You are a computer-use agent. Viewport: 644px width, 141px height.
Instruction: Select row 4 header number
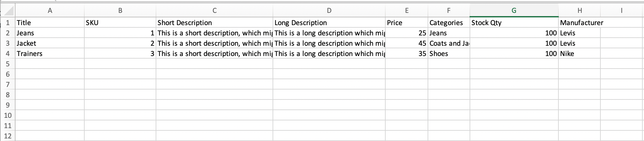point(8,53)
